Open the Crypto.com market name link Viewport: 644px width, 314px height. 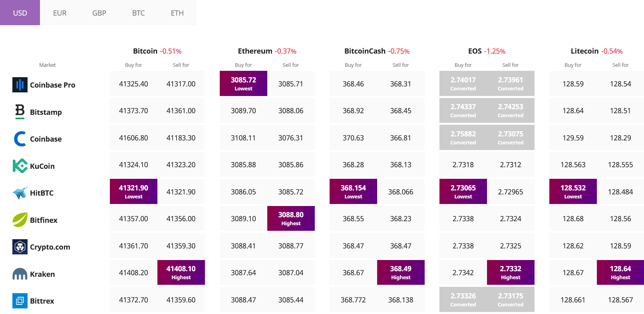tap(50, 247)
